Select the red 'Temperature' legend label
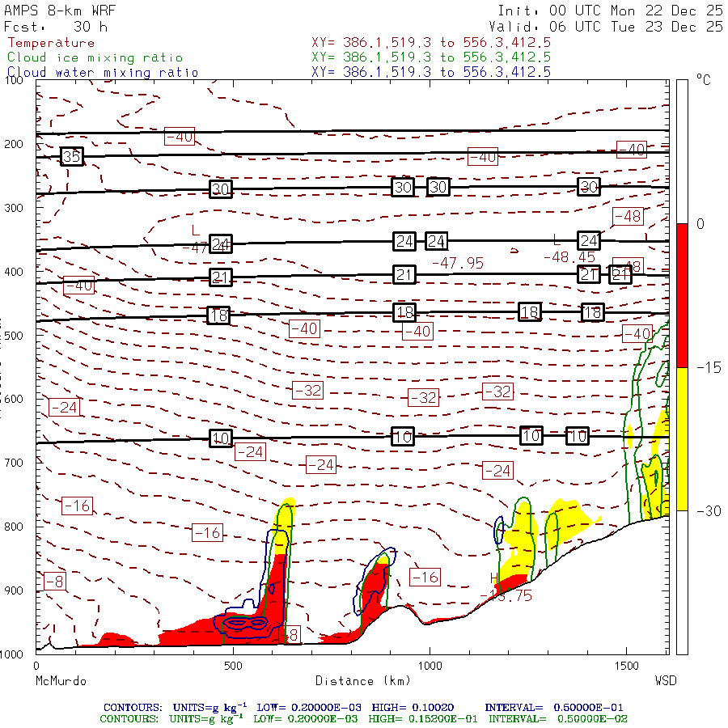The height and width of the screenshot is (728, 728). (51, 43)
